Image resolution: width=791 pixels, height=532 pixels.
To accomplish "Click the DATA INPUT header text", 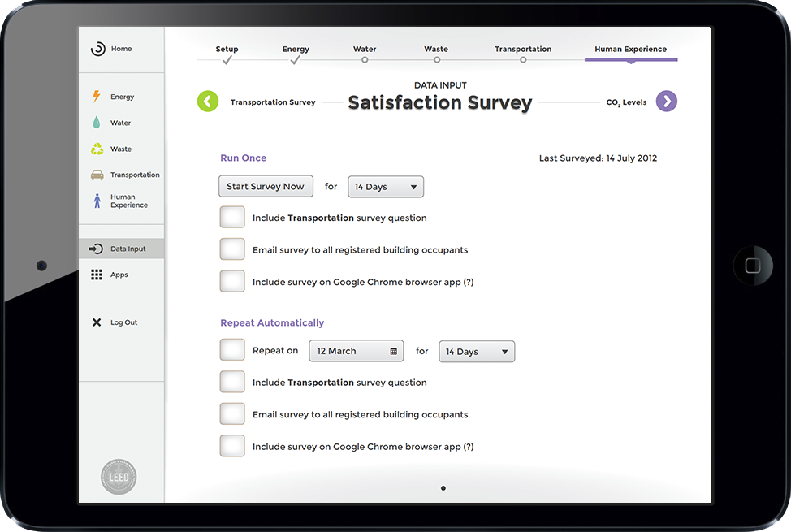I will (x=440, y=85).
